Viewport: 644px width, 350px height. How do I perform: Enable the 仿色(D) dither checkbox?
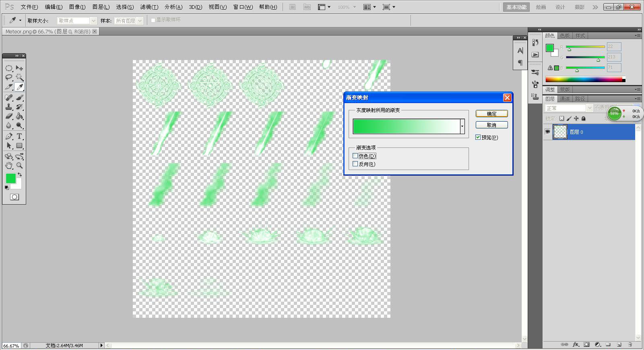click(355, 156)
